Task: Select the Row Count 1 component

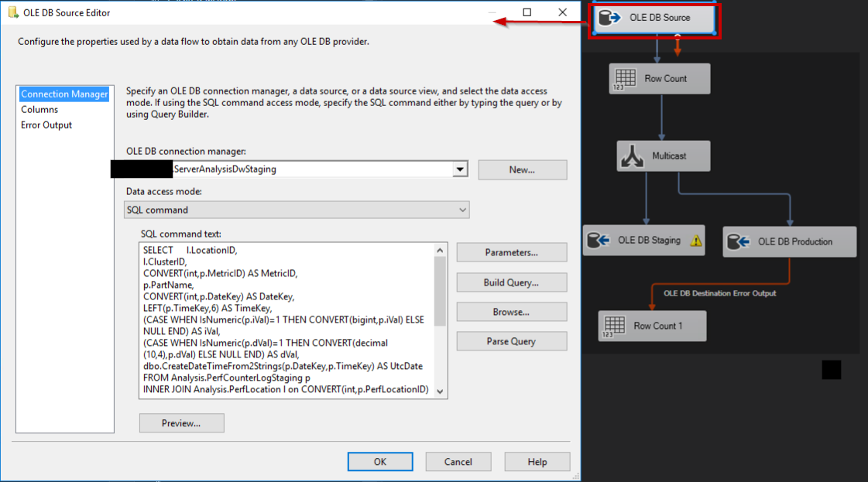Action: [652, 326]
